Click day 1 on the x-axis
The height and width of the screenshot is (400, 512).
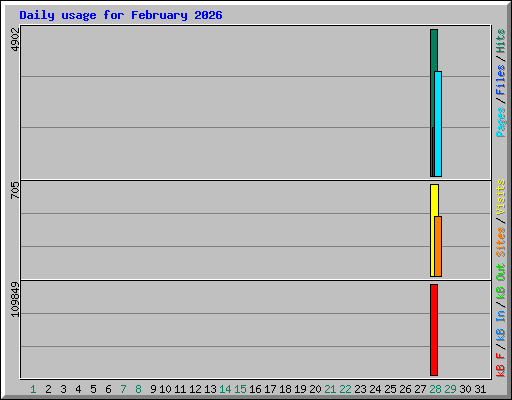coord(33,389)
